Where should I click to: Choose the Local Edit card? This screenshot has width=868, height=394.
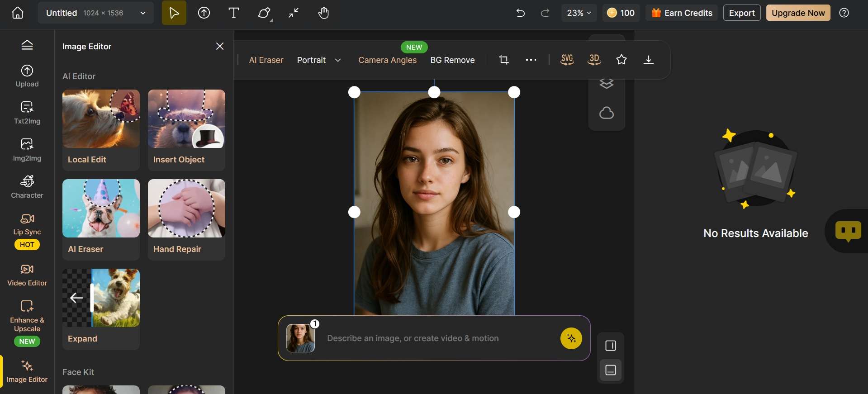pyautogui.click(x=101, y=130)
